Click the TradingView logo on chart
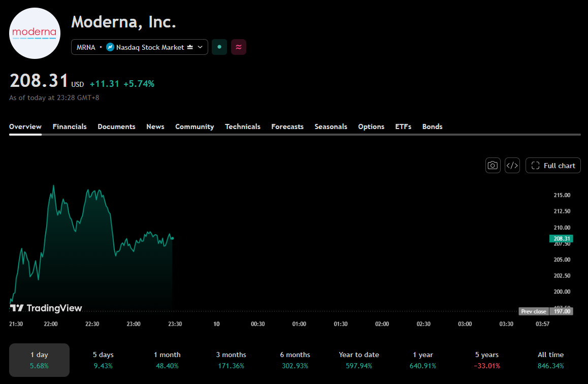 (x=46, y=308)
